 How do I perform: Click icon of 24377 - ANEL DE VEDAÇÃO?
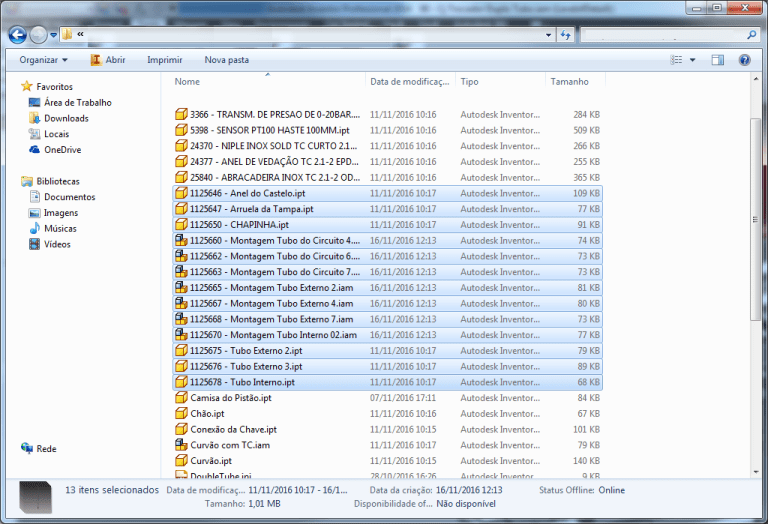pyautogui.click(x=181, y=161)
